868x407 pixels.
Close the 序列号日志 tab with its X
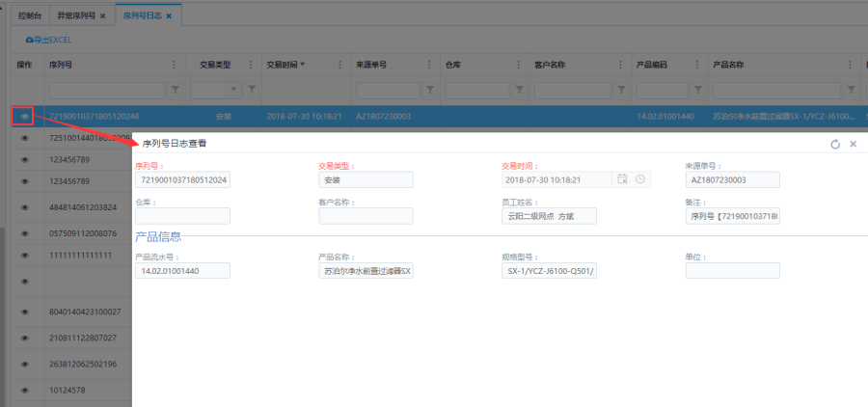169,16
